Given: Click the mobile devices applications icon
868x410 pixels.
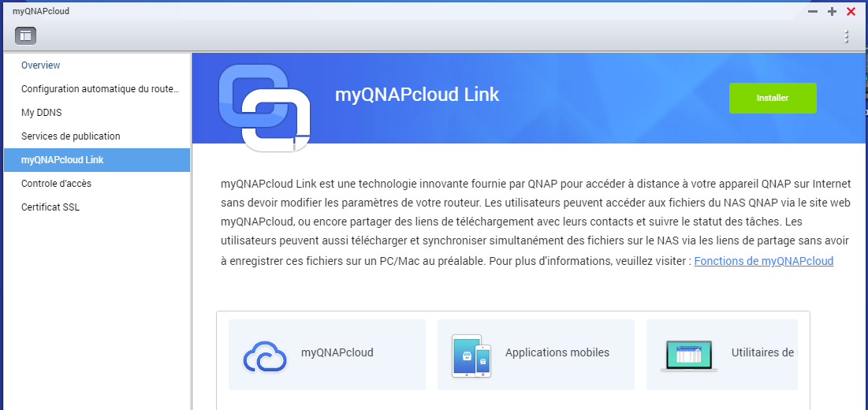Looking at the screenshot, I should (x=471, y=355).
